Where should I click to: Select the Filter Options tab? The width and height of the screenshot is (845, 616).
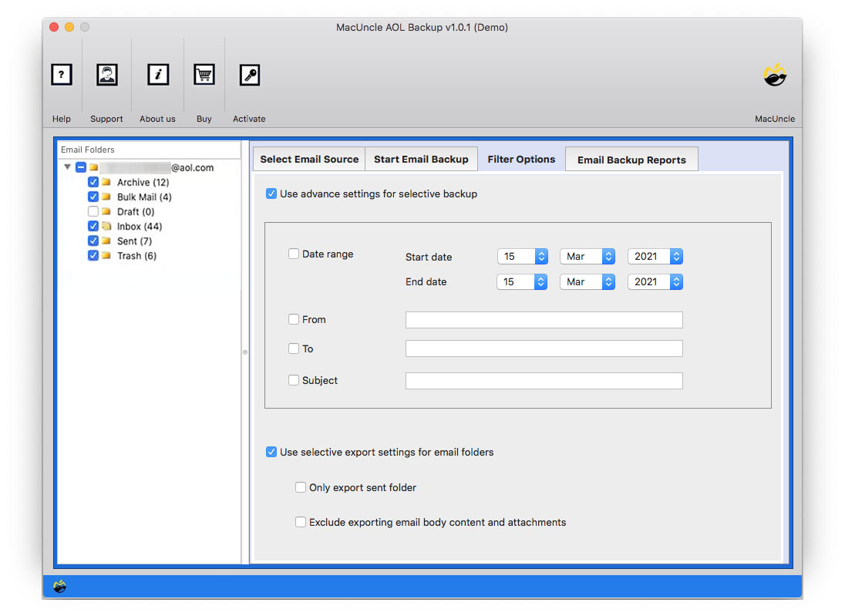[x=521, y=159]
